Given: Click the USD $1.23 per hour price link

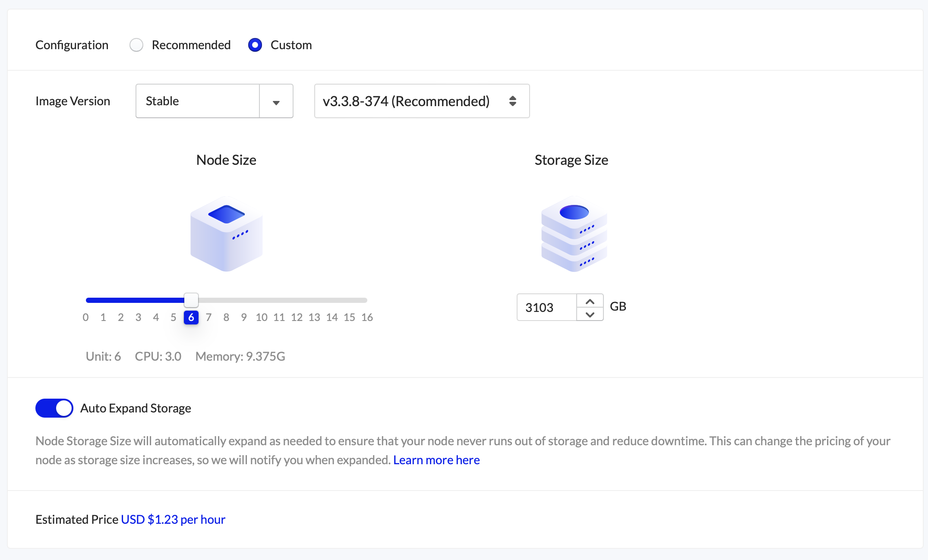Looking at the screenshot, I should coord(173,519).
